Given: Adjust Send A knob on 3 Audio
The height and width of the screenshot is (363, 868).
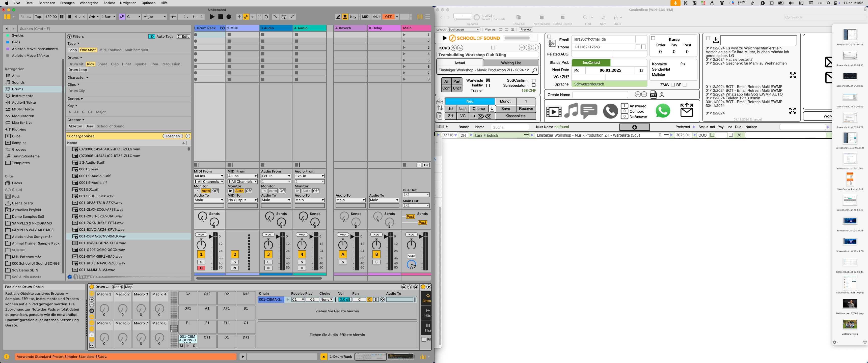Looking at the screenshot, I should 269,217.
